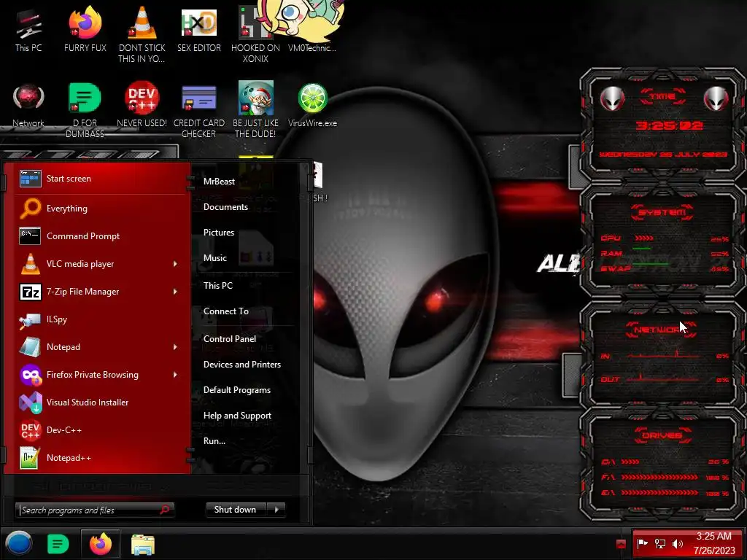Expand the VLC media player jump list arrow
747x560 pixels.
click(x=175, y=264)
